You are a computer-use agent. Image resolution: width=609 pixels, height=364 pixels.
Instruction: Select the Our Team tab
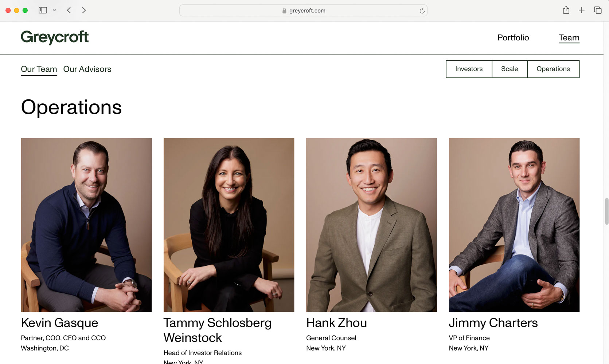pyautogui.click(x=39, y=69)
